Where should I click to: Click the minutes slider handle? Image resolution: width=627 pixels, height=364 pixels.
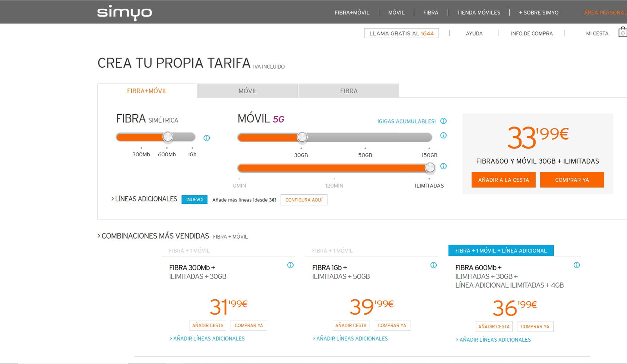point(430,168)
